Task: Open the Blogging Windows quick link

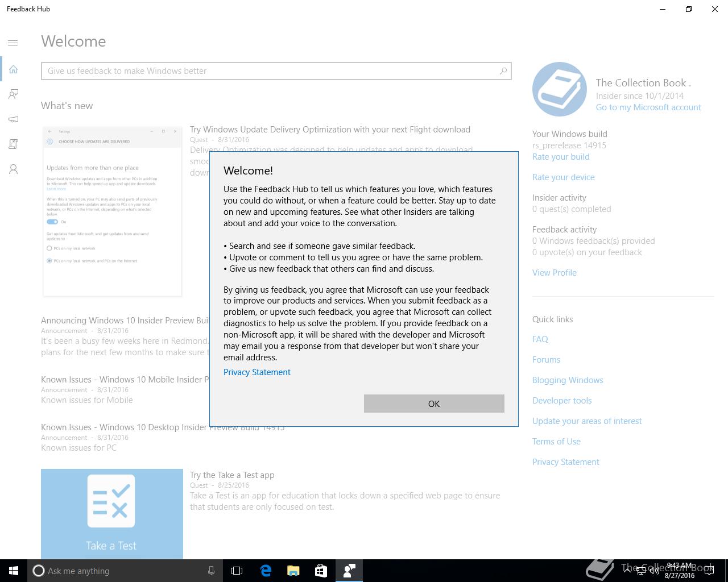Action: pyautogui.click(x=568, y=380)
